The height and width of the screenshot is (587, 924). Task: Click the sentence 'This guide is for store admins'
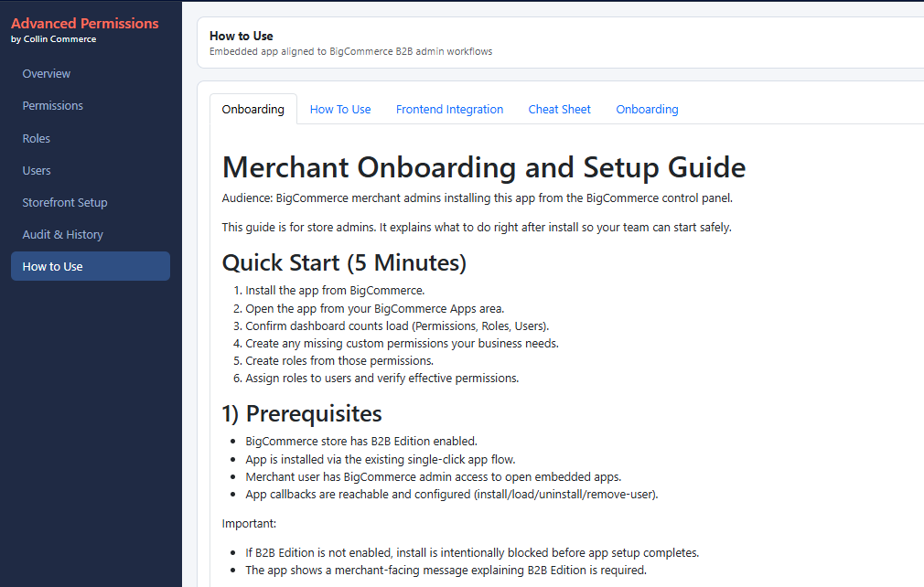coord(477,228)
